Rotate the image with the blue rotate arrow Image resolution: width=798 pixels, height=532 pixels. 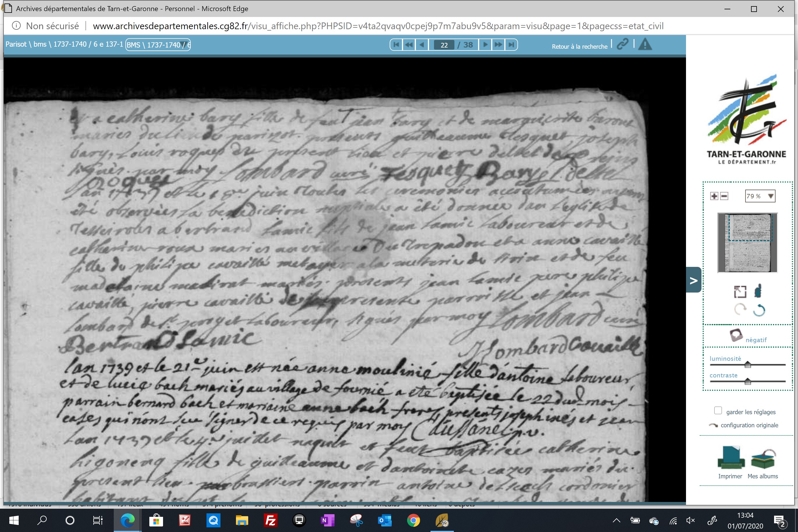759,310
